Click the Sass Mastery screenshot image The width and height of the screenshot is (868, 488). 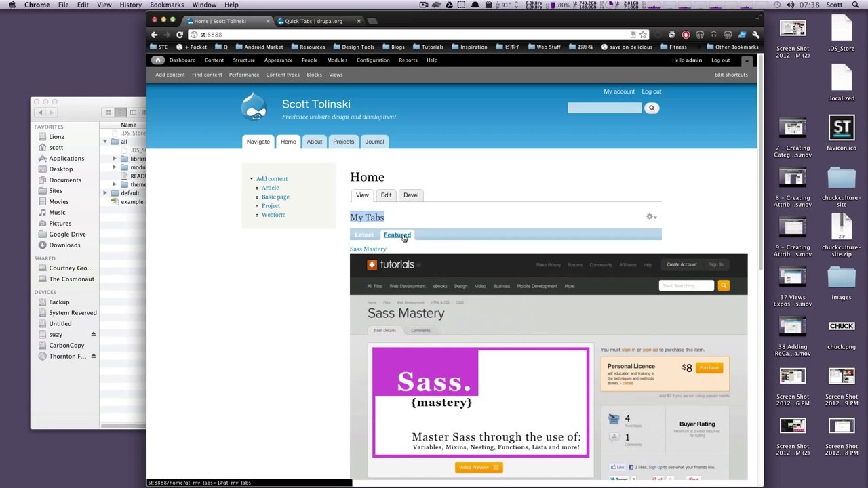point(549,367)
